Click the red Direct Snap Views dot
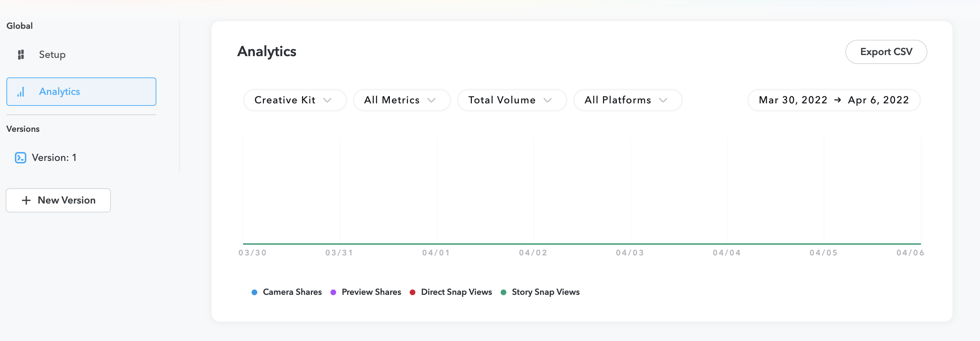980x341 pixels. [413, 292]
